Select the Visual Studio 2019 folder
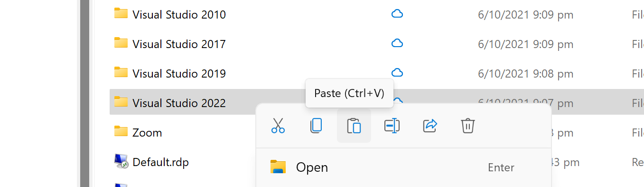 (x=179, y=74)
